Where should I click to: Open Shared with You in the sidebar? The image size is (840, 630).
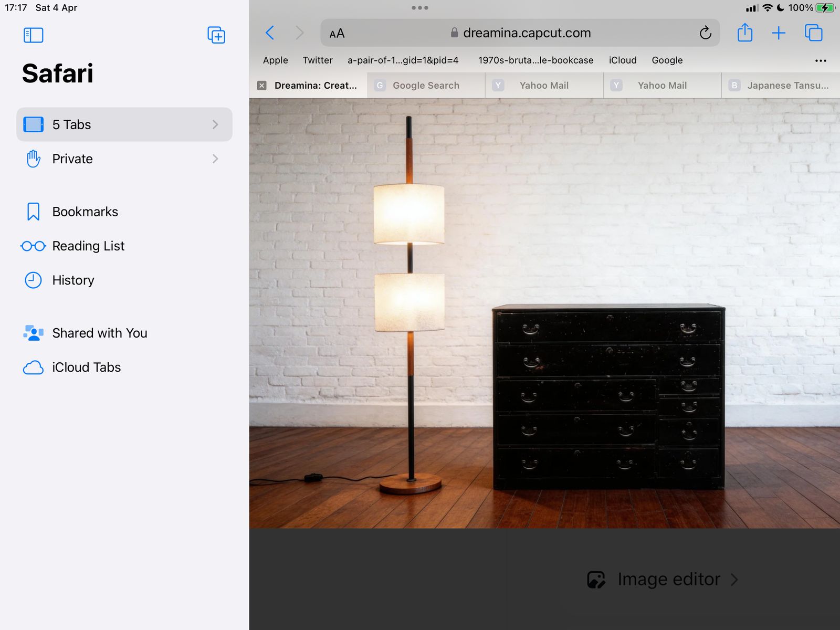coord(124,333)
